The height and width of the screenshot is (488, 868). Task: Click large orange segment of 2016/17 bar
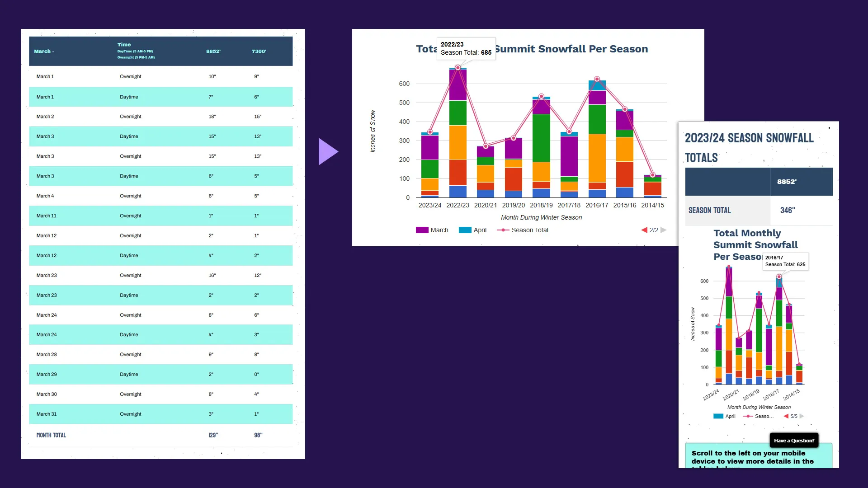(x=597, y=158)
